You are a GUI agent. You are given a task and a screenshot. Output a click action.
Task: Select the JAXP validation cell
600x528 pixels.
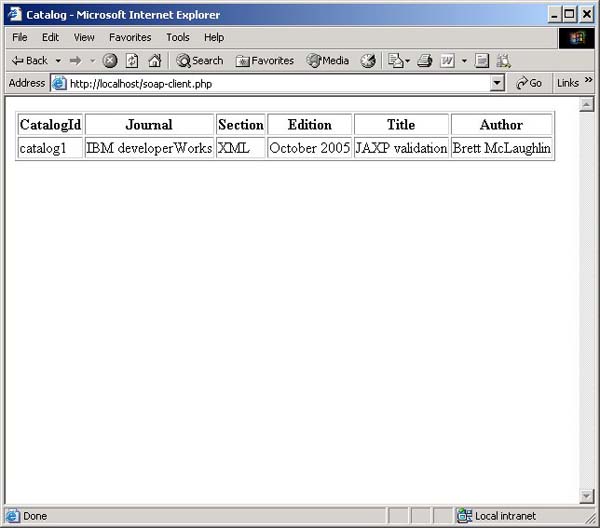pos(401,148)
